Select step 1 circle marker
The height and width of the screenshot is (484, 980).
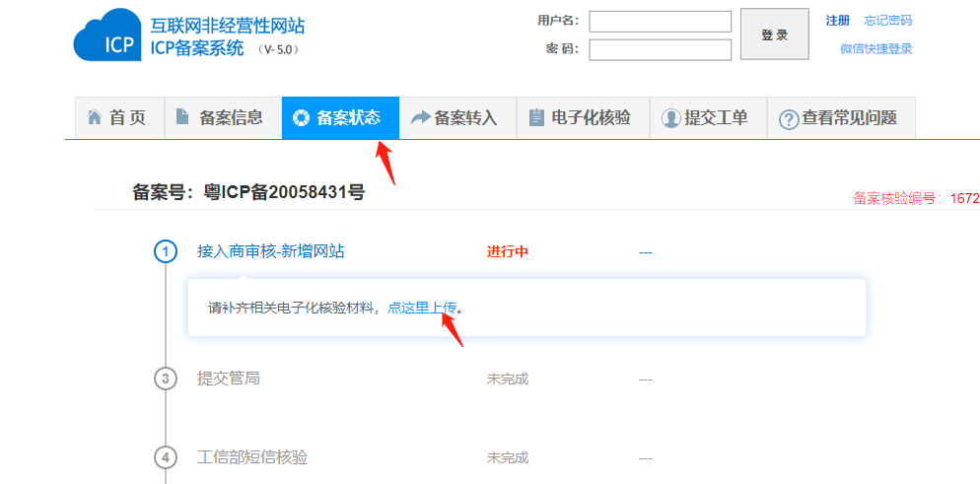(166, 251)
